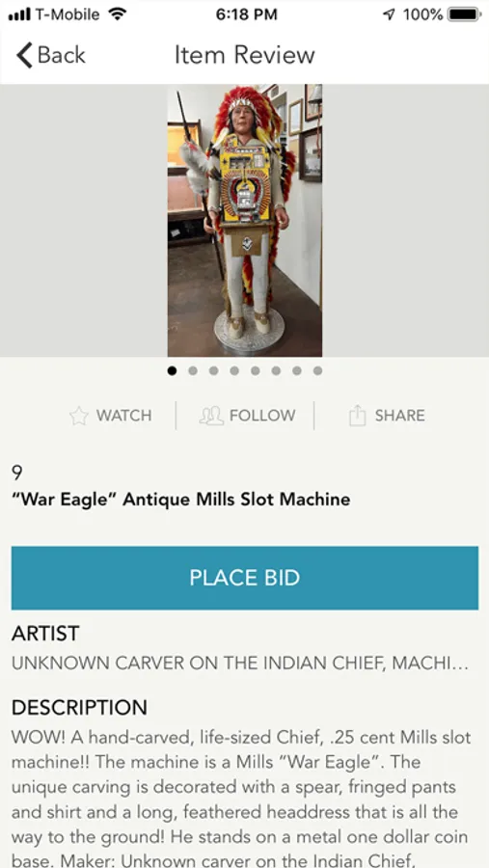Expand the truncated Artist text line
This screenshot has width=489, height=868.
(240, 664)
